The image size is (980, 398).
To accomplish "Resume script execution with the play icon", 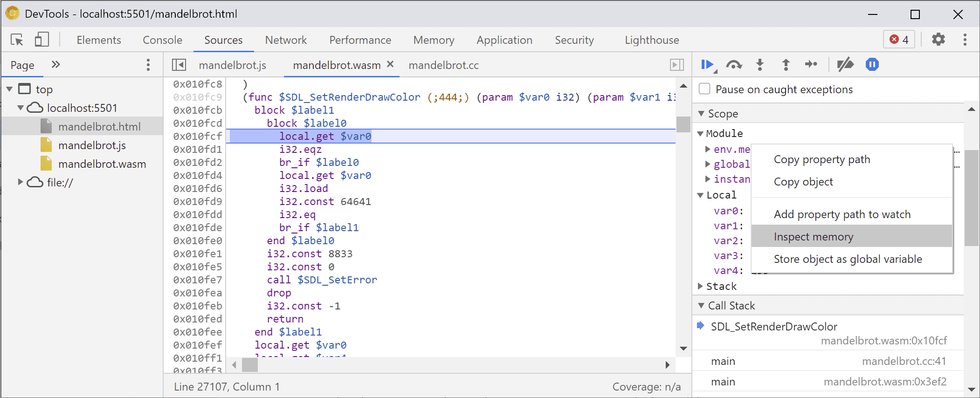I will click(707, 65).
